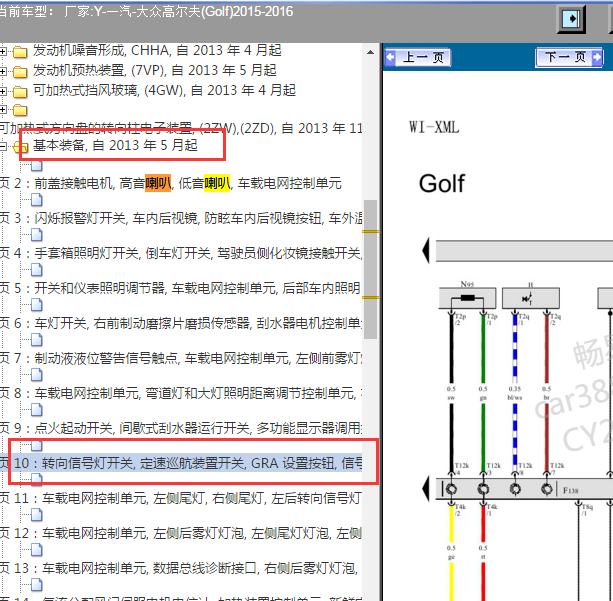Open folder icon for 发动机噪音形成
This screenshot has height=601, width=613.
(20, 52)
